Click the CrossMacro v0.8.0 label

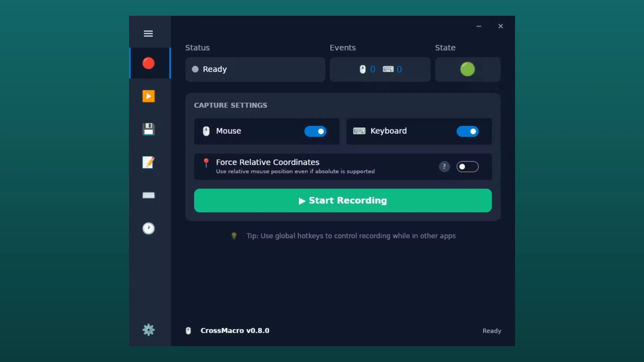pos(235,330)
